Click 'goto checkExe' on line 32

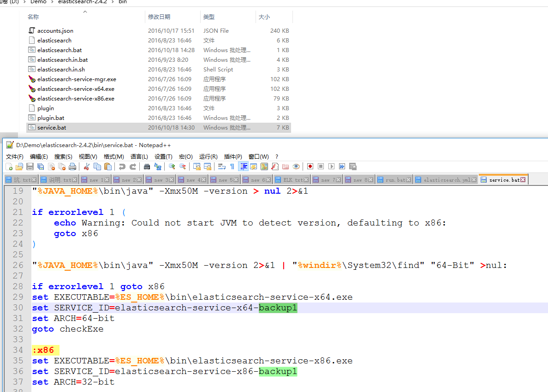[68, 329]
